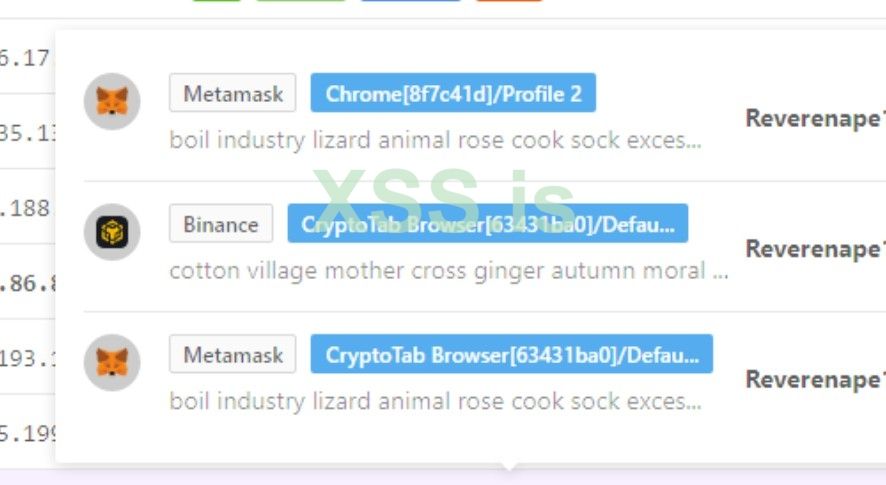Select the Metamask label in the third entry
The image size is (886, 485).
(x=232, y=355)
